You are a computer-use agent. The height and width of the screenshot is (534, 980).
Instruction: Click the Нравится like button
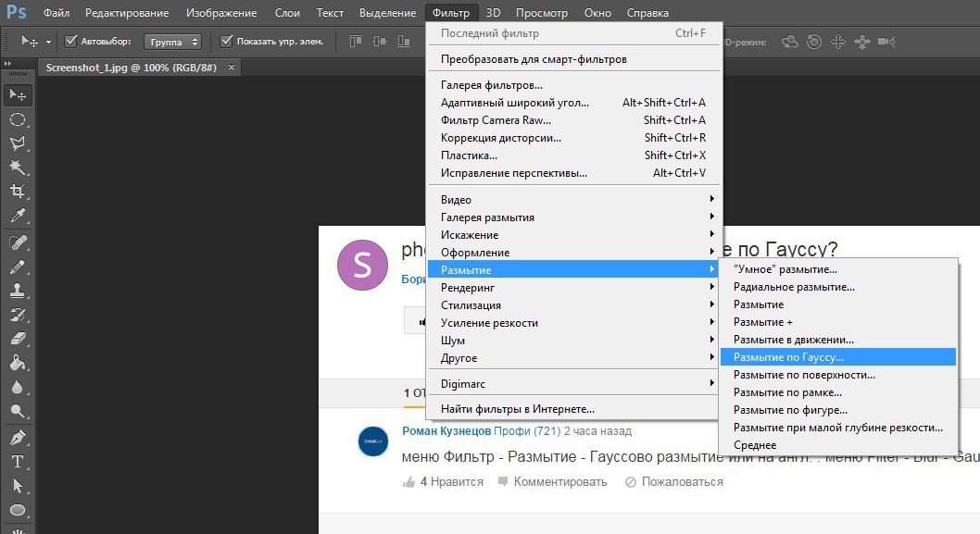click(x=443, y=481)
